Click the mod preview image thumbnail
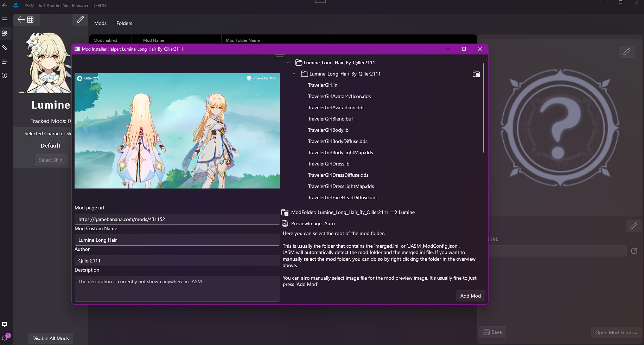This screenshot has width=644, height=345. click(x=177, y=131)
